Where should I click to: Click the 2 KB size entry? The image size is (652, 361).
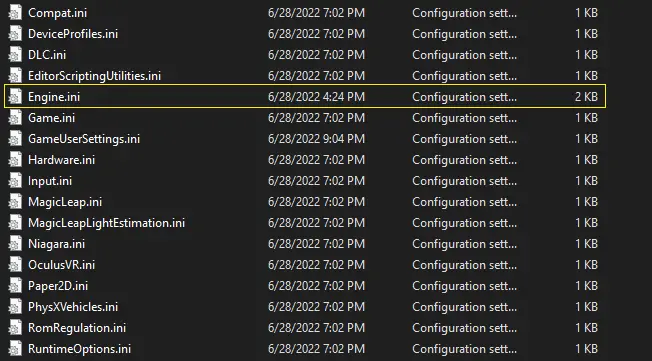coord(586,96)
